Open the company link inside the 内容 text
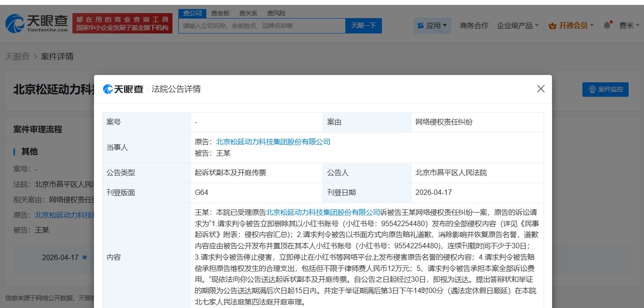The height and width of the screenshot is (308, 644). click(323, 212)
